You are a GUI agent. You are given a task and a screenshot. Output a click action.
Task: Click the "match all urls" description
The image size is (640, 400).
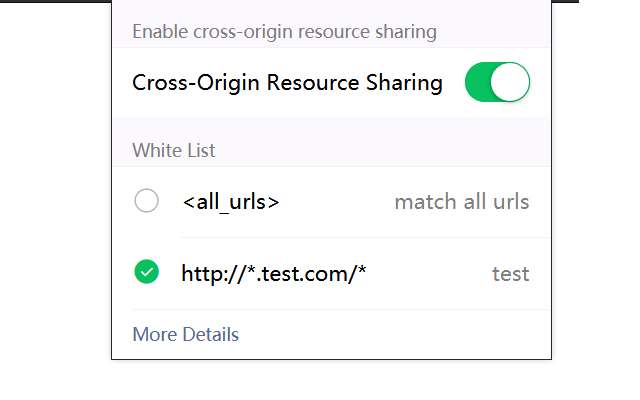pyautogui.click(x=462, y=202)
